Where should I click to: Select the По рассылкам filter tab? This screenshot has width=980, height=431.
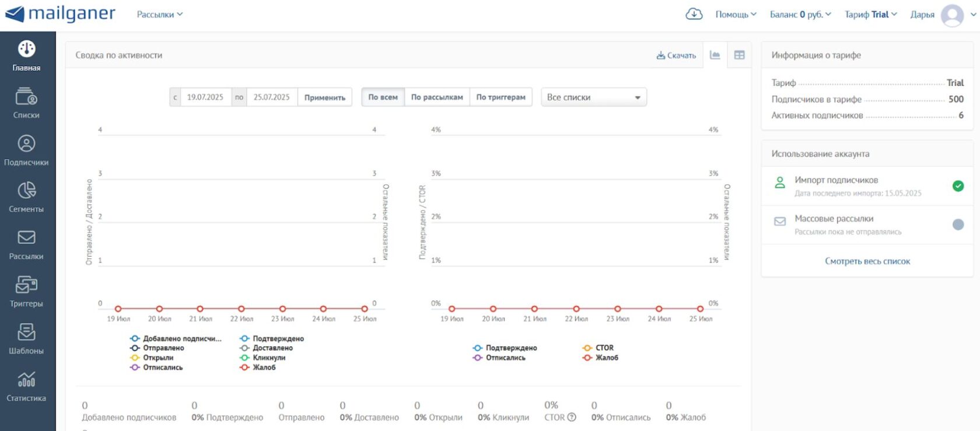tap(437, 97)
